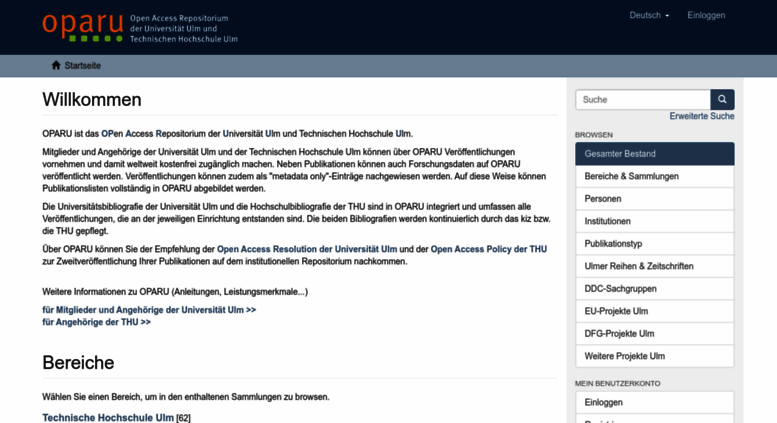Click the Bereiche heading
Image resolution: width=777 pixels, height=423 pixels.
click(78, 363)
